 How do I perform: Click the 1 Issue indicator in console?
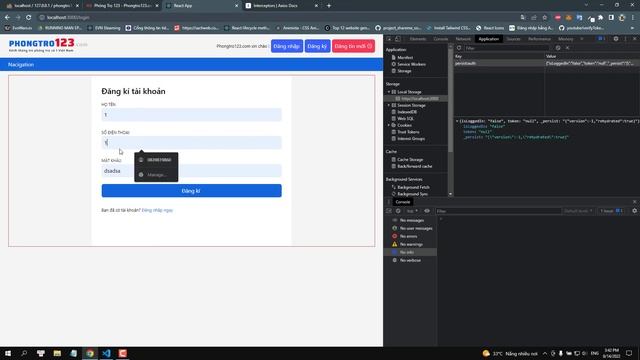pos(611,211)
